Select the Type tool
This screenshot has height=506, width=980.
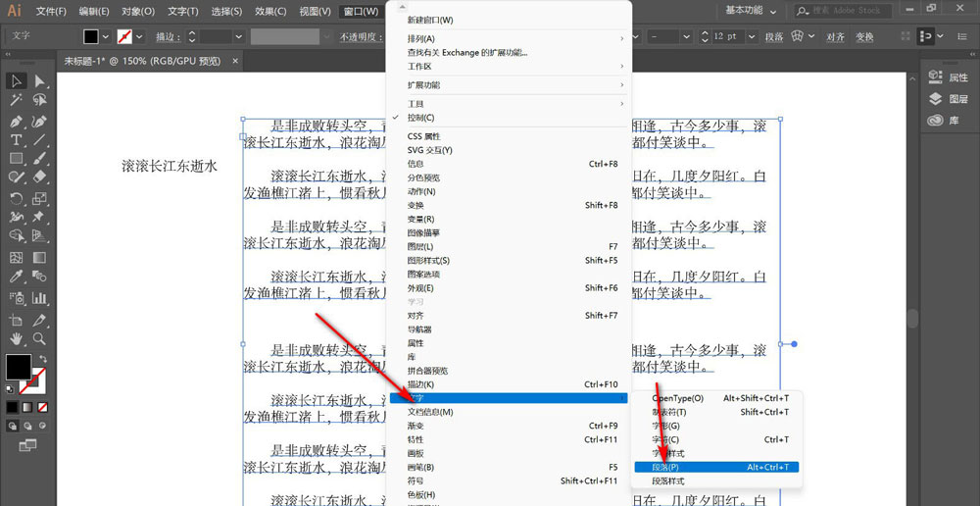[17, 140]
